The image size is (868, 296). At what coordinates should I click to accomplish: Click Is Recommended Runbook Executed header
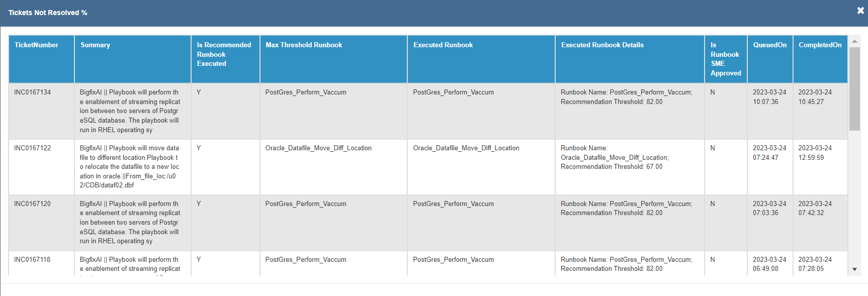coord(224,54)
